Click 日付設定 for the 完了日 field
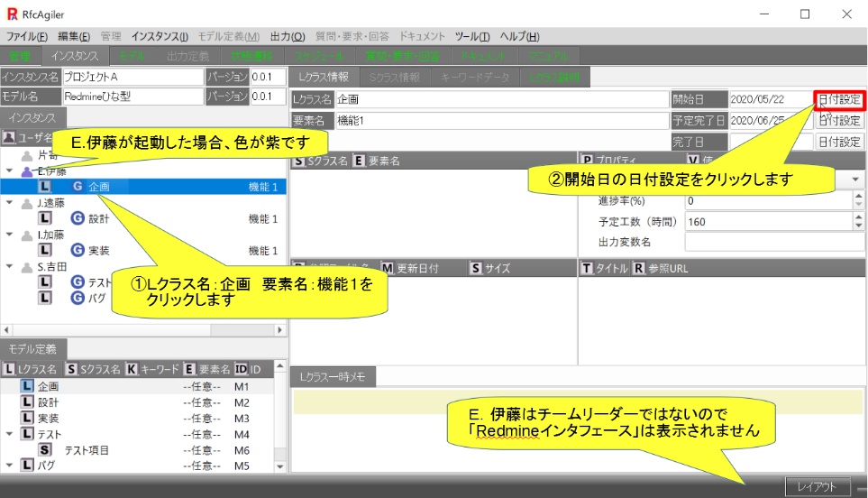The height and width of the screenshot is (498, 868). (x=839, y=142)
